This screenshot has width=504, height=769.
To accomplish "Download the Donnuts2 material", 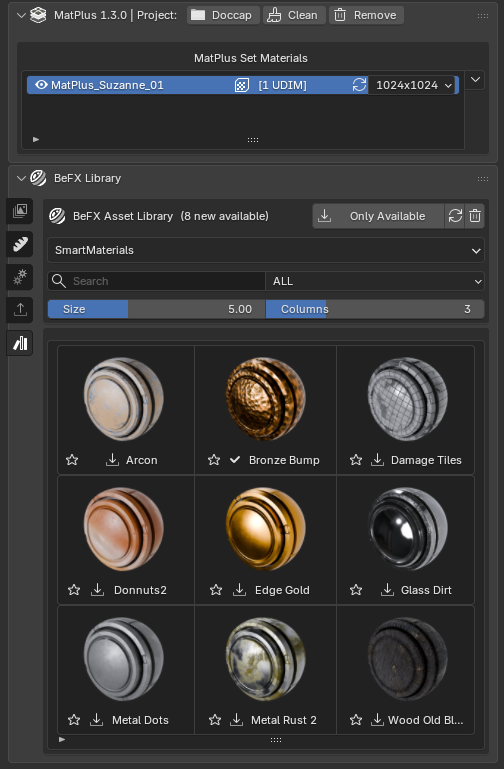I will click(x=98, y=590).
